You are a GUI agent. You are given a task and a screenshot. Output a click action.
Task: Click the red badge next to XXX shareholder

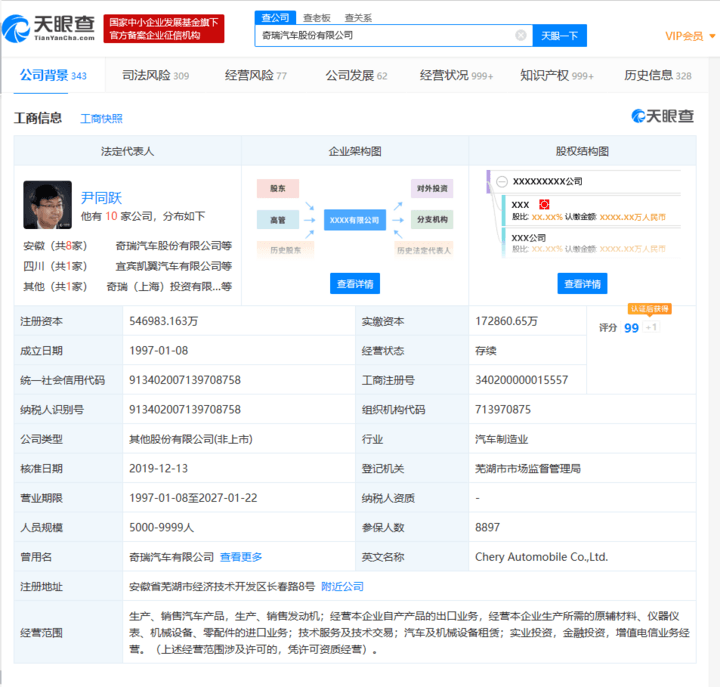tap(544, 203)
